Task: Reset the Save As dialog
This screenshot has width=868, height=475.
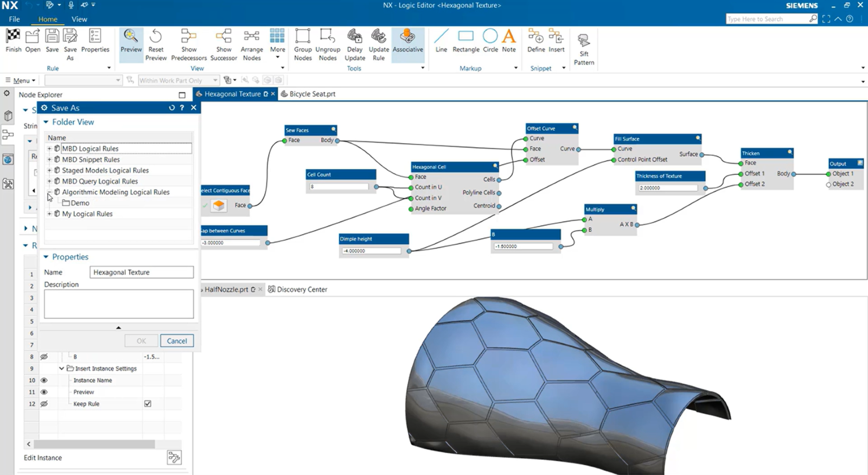Action: click(171, 107)
